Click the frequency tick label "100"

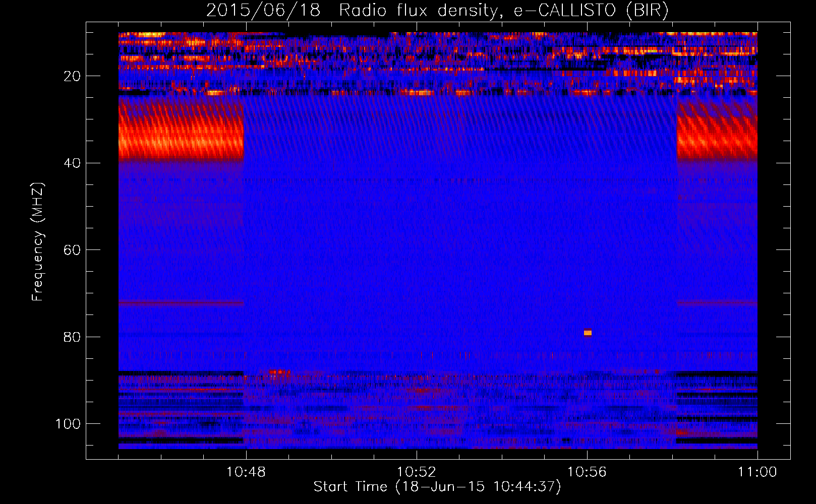click(x=68, y=424)
